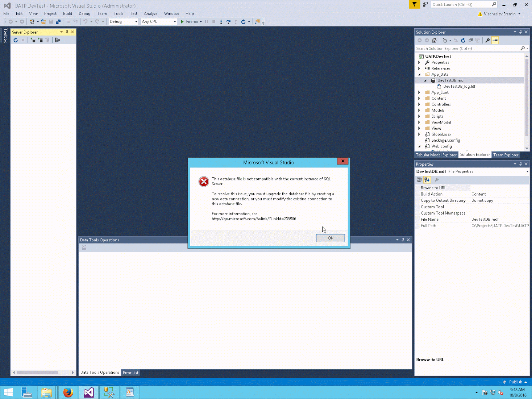Click Property Pages wrench in Properties panel
The image size is (532, 399).
pos(437,180)
